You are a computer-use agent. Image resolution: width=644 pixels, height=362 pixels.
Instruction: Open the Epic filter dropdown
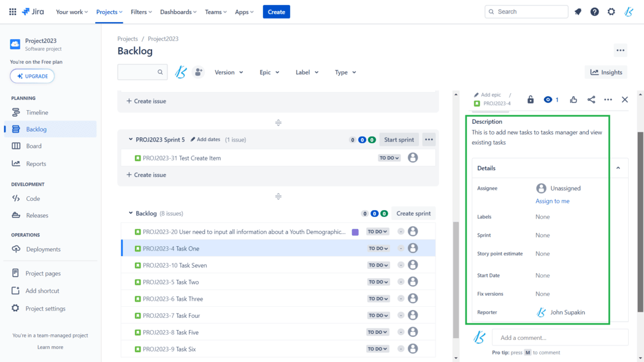pos(269,72)
